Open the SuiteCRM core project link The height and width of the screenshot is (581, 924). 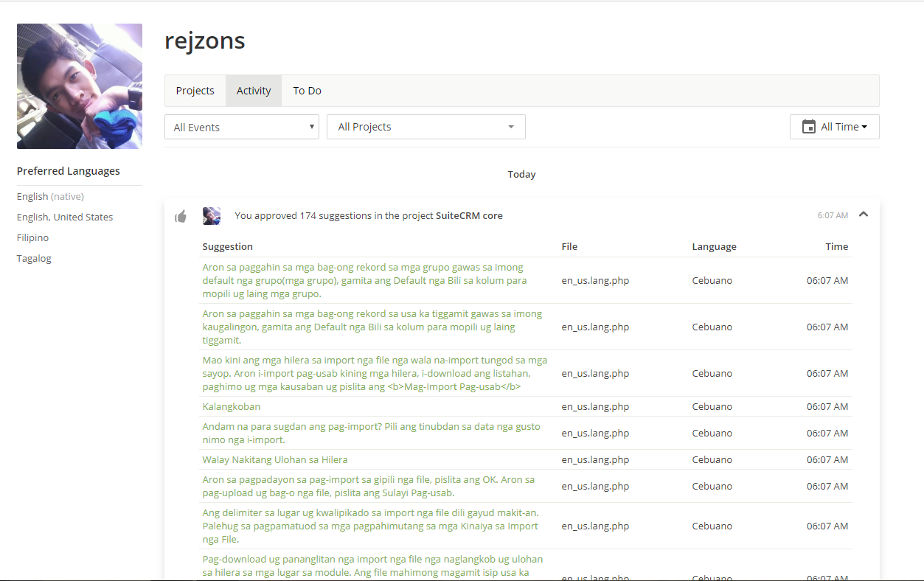[469, 216]
